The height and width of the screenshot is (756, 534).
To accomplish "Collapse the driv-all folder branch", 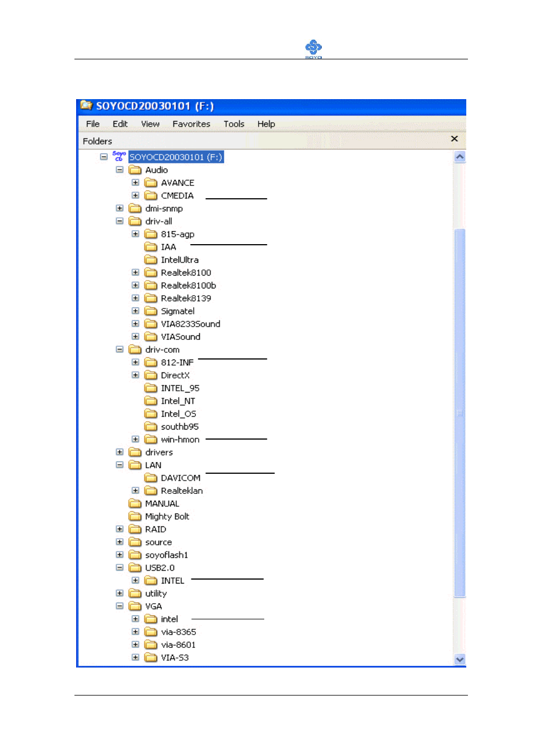I will [119, 221].
